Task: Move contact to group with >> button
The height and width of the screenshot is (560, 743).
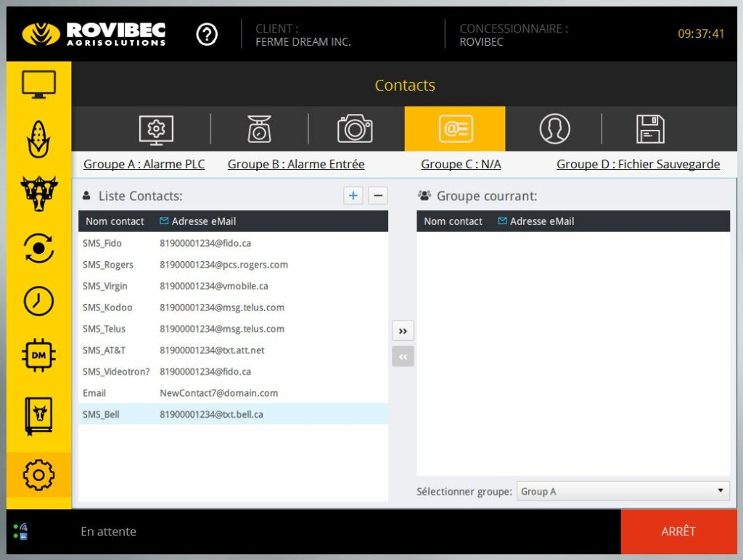Action: point(403,332)
